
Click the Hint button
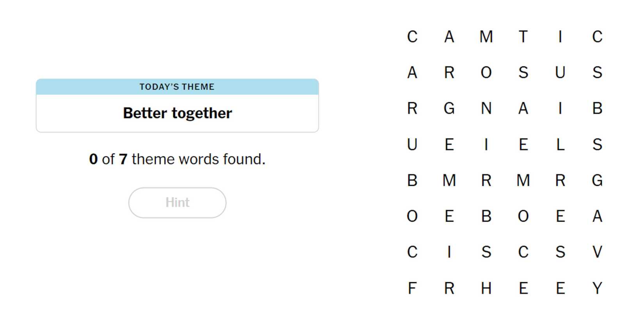[177, 202]
